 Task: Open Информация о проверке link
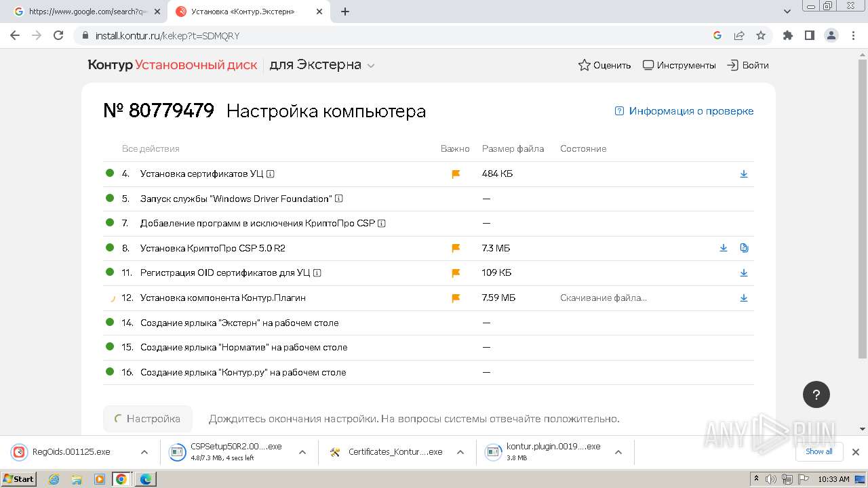tap(684, 111)
